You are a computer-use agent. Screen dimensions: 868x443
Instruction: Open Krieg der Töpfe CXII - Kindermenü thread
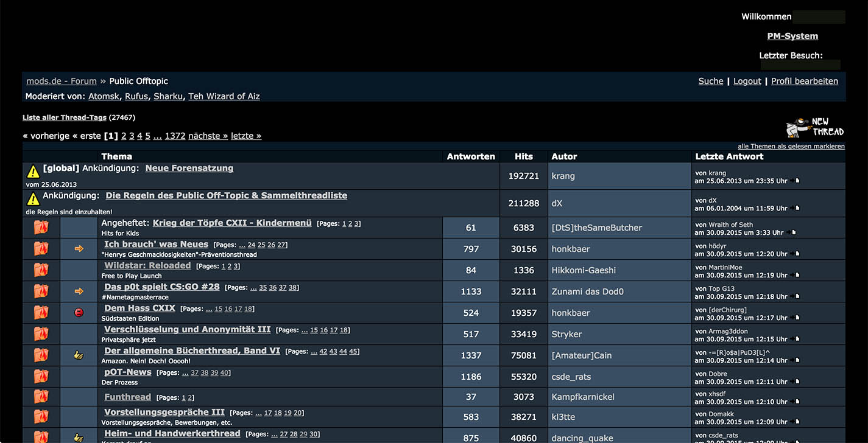pyautogui.click(x=232, y=223)
